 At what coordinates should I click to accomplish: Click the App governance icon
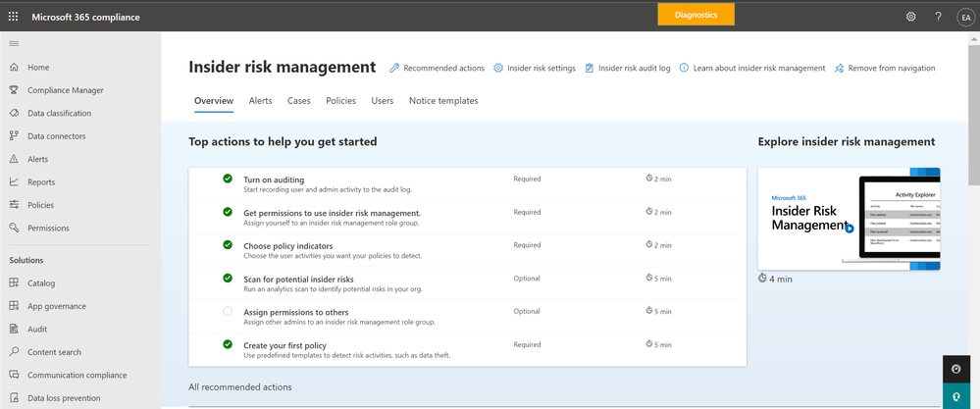click(14, 306)
